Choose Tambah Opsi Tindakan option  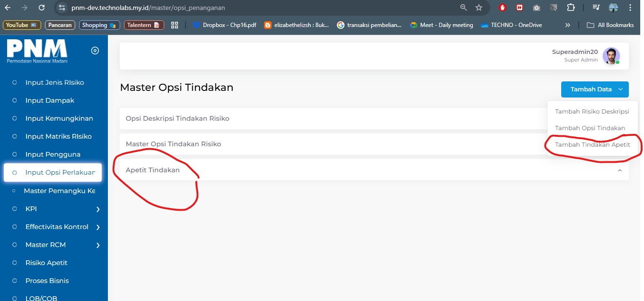(590, 128)
